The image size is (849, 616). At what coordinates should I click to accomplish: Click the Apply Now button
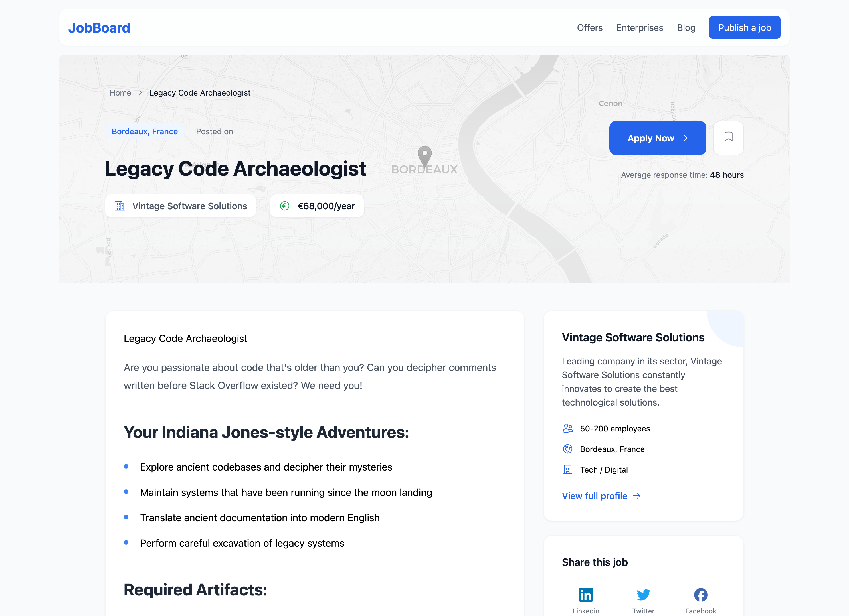pyautogui.click(x=657, y=138)
